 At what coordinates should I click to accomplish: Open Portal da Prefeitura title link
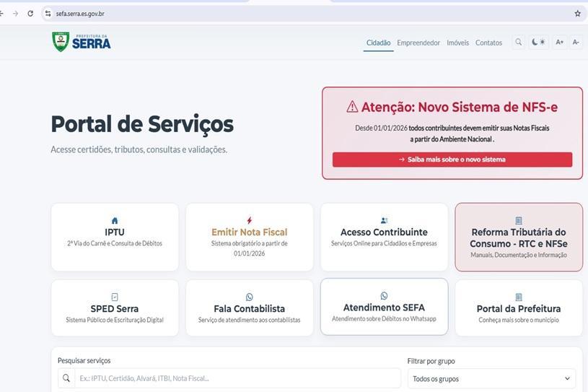pyautogui.click(x=519, y=309)
